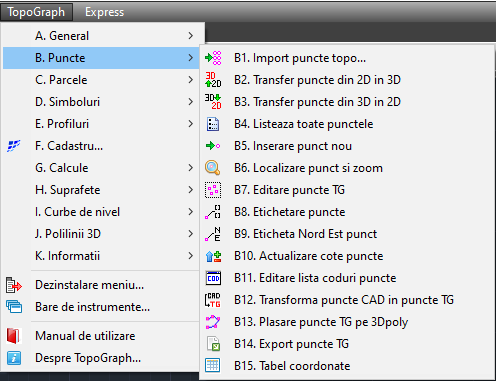Click the Etichetare puncte label icon
This screenshot has height=381, width=496.
[x=213, y=212]
